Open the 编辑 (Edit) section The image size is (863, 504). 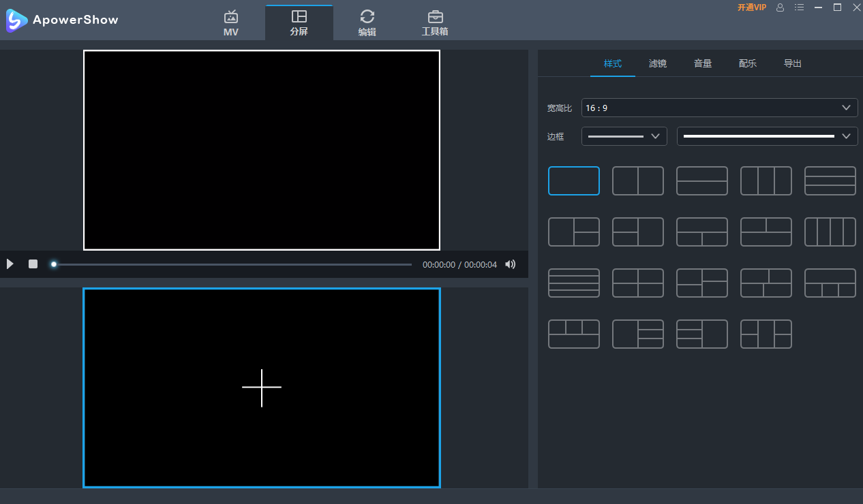367,20
